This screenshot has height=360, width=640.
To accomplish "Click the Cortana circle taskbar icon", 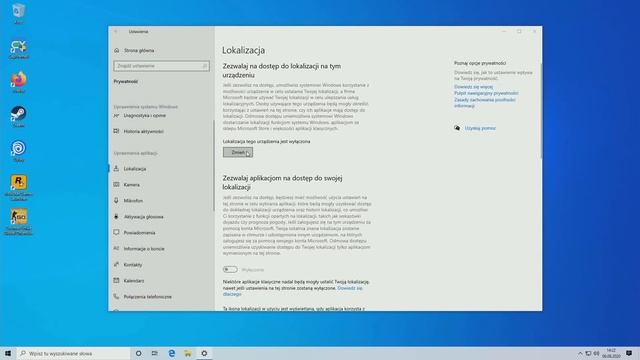I will tap(138, 353).
